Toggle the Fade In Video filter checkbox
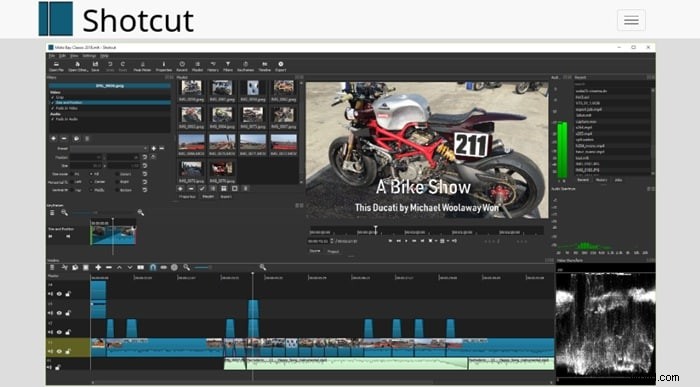700x387 pixels. pos(52,108)
